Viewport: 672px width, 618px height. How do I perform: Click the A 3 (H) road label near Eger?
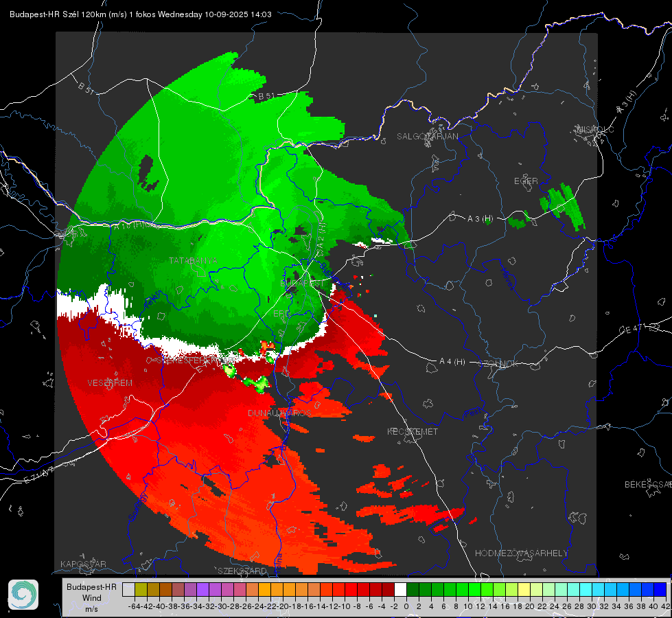[x=480, y=219]
